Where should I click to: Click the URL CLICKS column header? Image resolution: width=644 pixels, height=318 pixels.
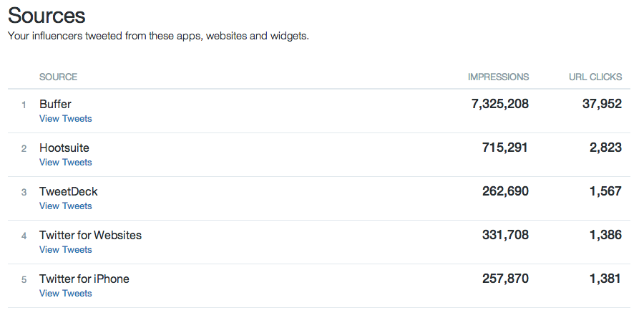[x=595, y=77]
